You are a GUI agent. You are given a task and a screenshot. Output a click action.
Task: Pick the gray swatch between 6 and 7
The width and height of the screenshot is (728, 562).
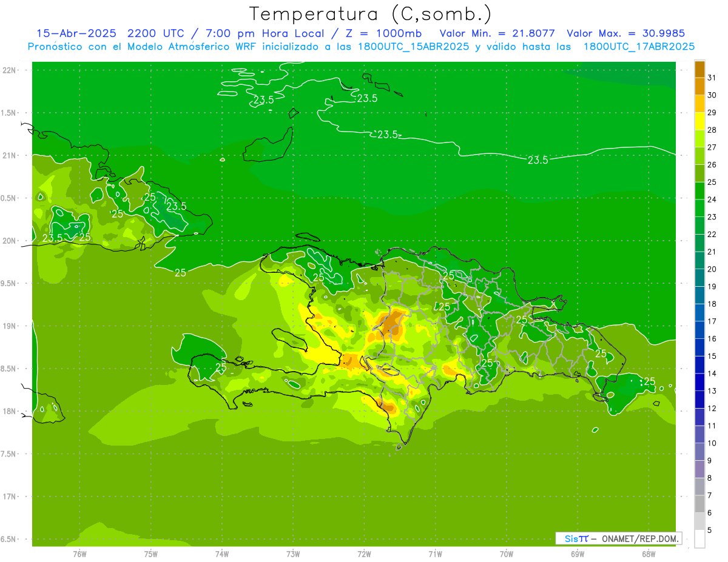point(699,503)
